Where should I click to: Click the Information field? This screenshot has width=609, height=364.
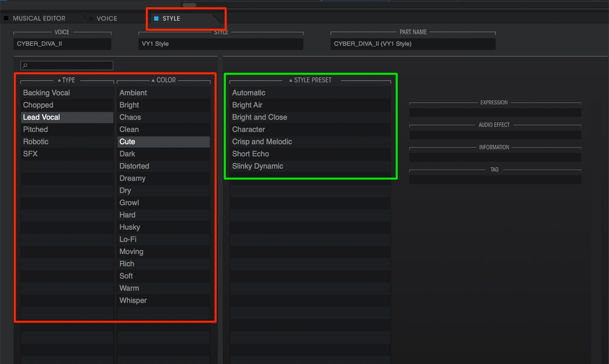495,157
